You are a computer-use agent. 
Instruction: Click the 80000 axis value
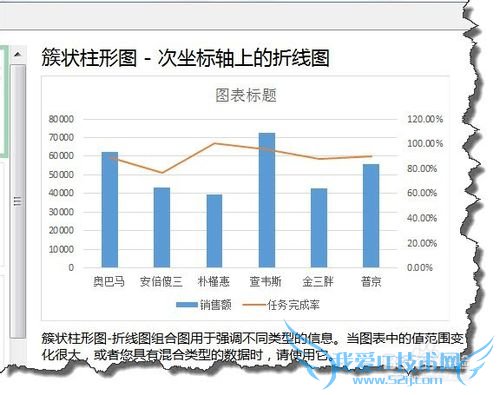coord(61,119)
